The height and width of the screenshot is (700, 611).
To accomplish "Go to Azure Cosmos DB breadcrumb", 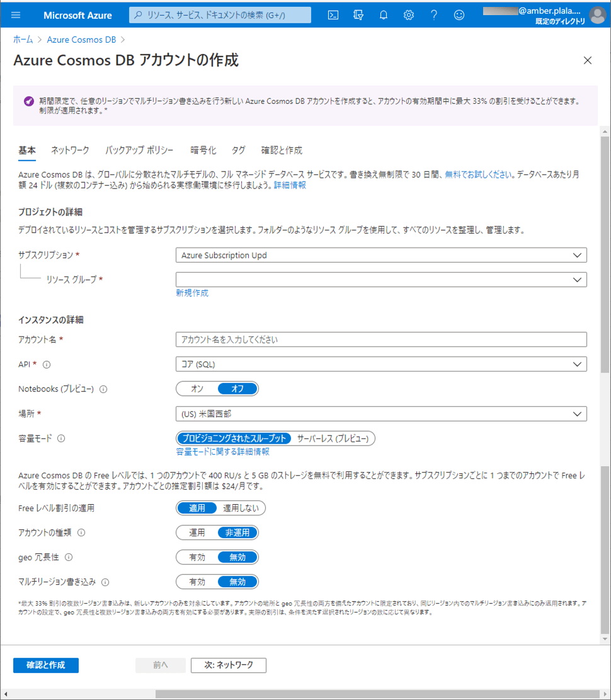I will [81, 40].
